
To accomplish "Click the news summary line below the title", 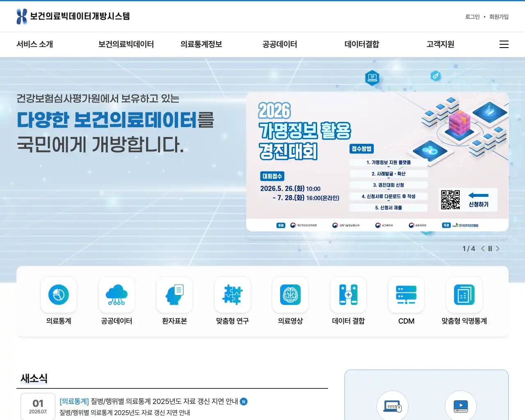I will click(125, 413).
